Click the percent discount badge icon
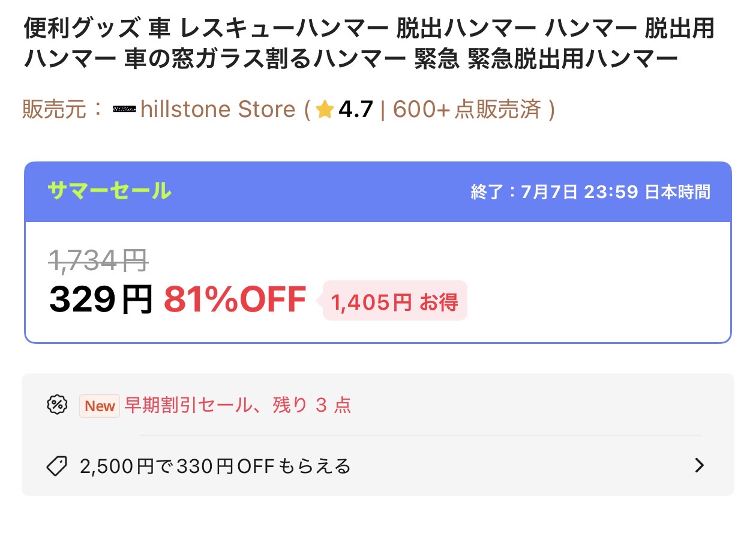This screenshot has height=539, width=756. point(57,405)
